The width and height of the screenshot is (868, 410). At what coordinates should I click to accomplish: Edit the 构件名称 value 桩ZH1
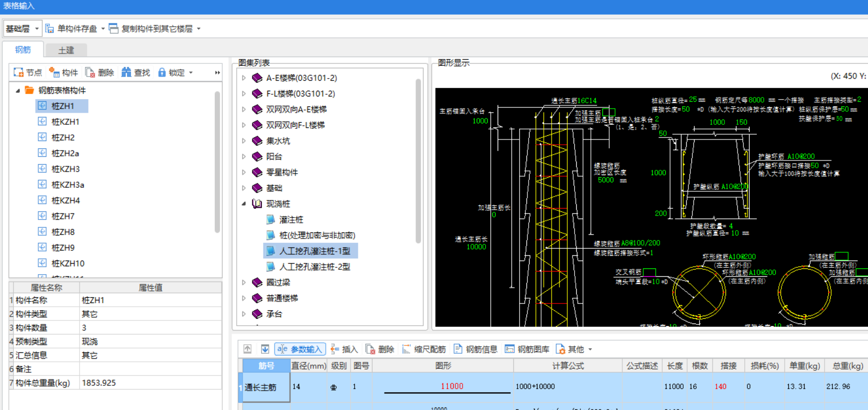pyautogui.click(x=150, y=300)
